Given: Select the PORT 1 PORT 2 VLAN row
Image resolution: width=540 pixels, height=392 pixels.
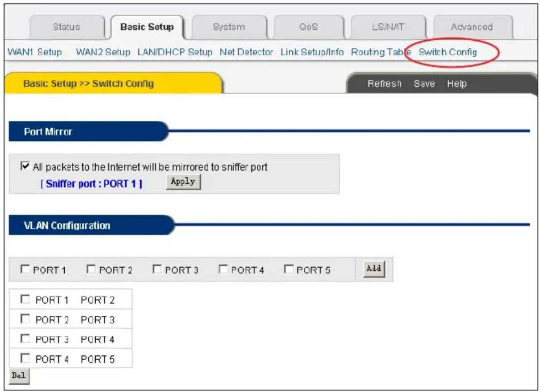Looking at the screenshot, I should click(x=25, y=299).
